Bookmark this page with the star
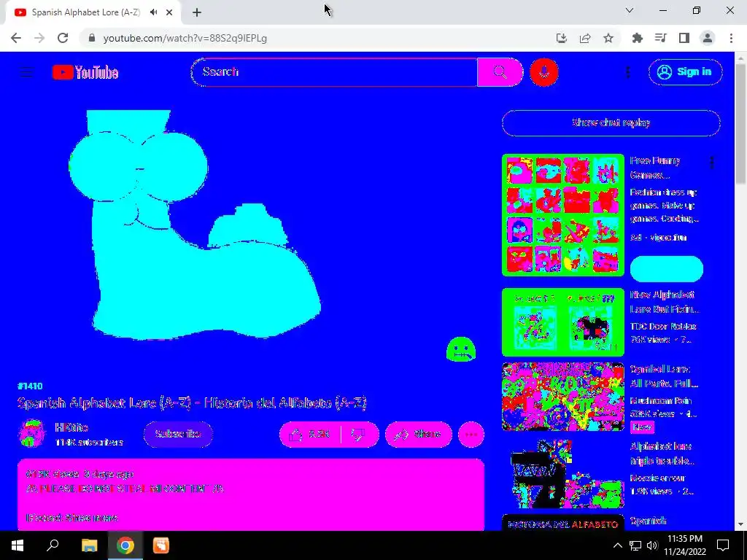 pos(608,38)
